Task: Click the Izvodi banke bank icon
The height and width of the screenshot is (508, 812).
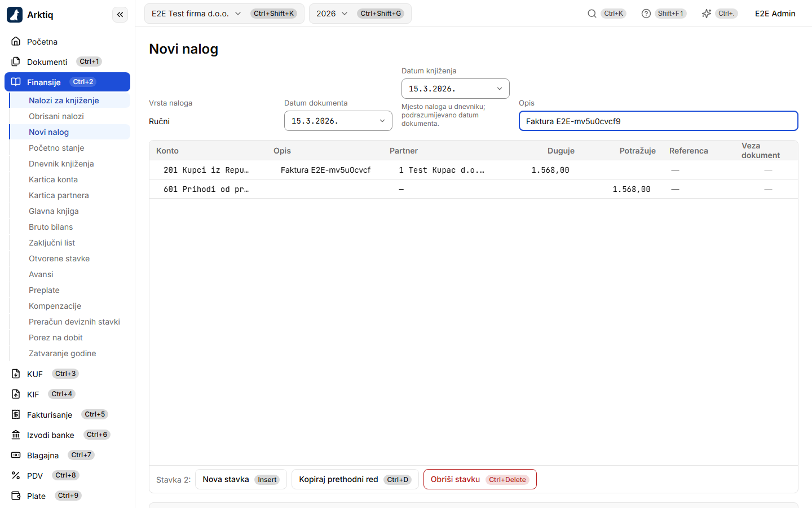Action: coord(16,435)
